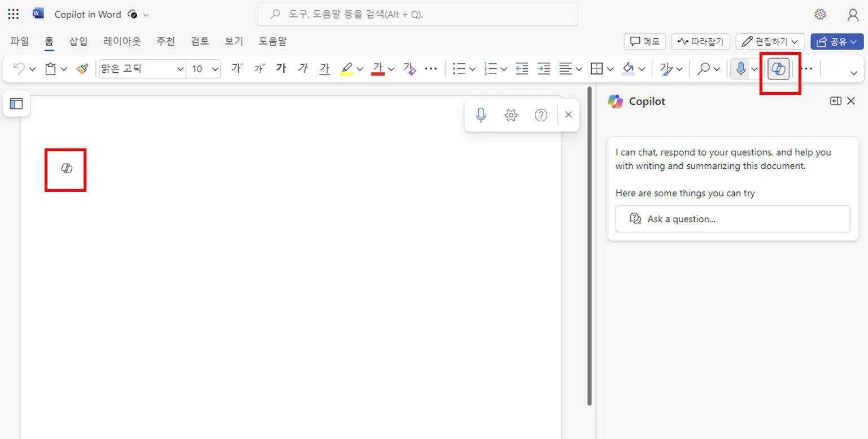Viewport: 868px width, 439px height.
Task: Switch to the 레이아웃 tab
Action: pos(122,41)
